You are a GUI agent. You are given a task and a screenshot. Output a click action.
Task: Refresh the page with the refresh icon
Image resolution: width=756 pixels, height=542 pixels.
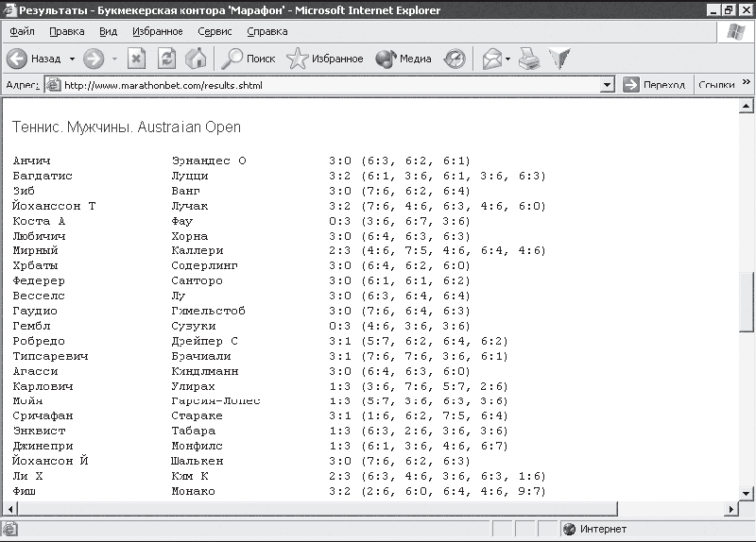point(167,59)
